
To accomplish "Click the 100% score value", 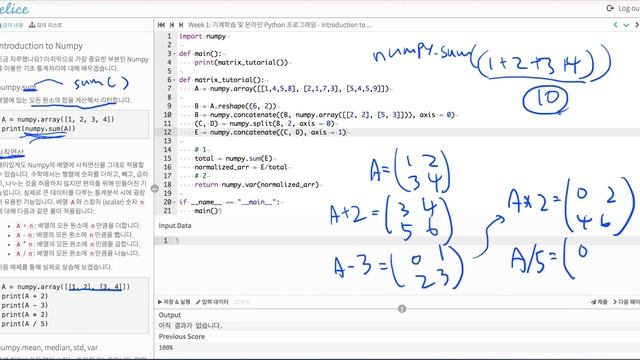I will (x=166, y=348).
